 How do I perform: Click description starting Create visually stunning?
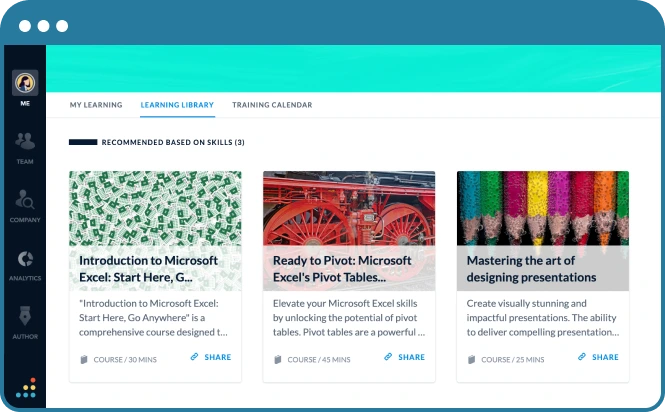[x=543, y=318]
